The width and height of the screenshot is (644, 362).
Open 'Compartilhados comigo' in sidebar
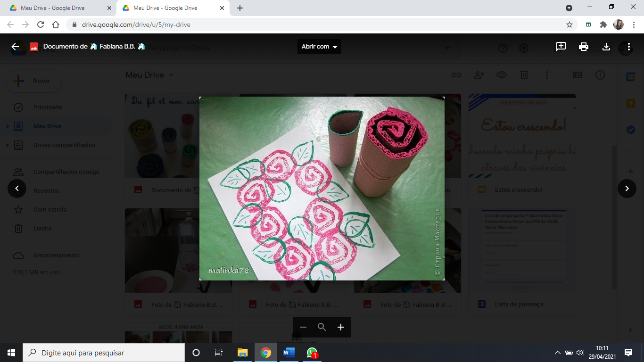coord(66,172)
